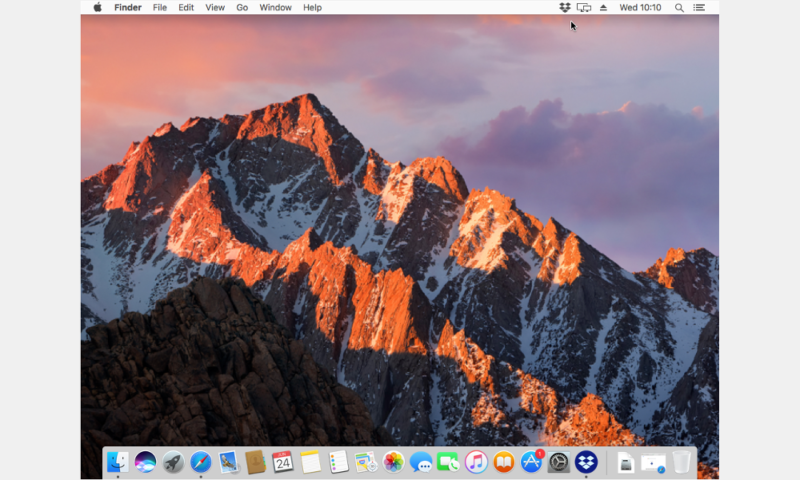Screen dimensions: 800x480
Task: Open Safari compass icon in Dock
Action: (201, 462)
